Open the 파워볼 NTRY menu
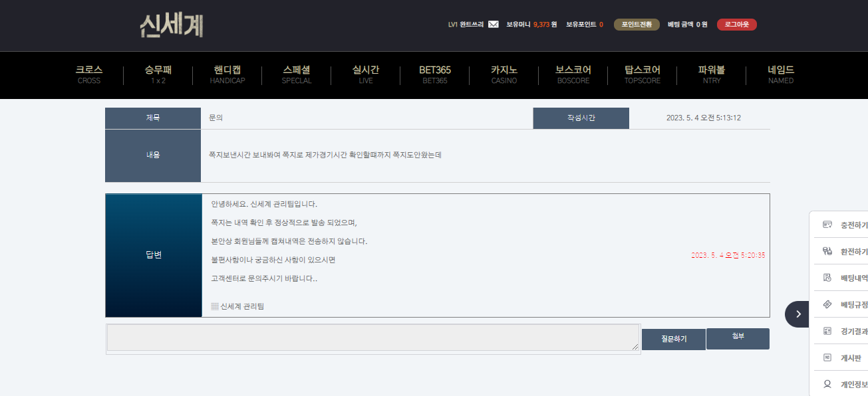The height and width of the screenshot is (396, 868). click(711, 74)
